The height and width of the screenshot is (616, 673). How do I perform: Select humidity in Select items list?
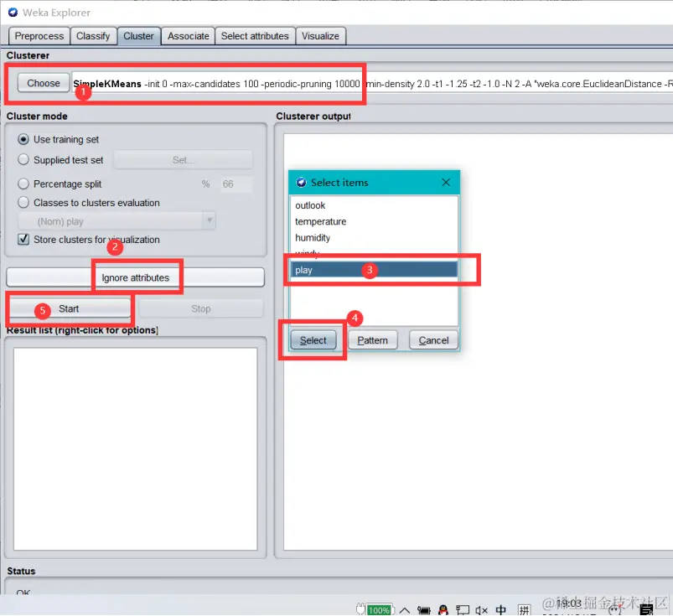[374, 238]
